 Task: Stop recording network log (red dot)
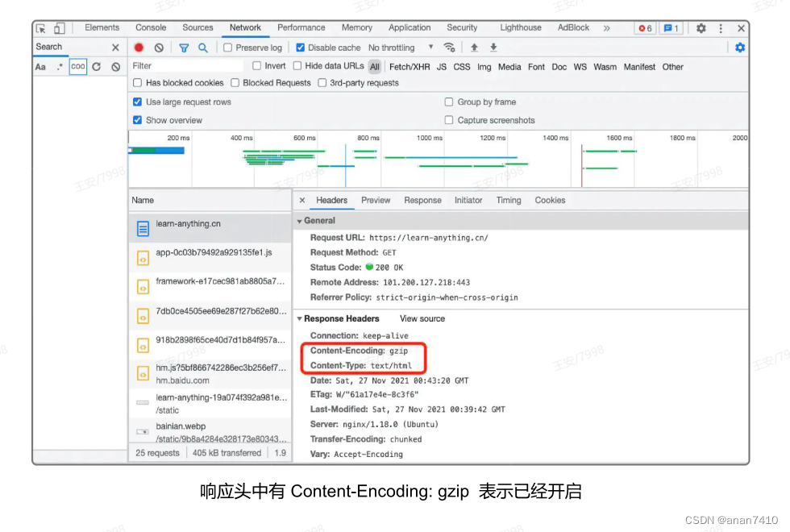pos(139,48)
